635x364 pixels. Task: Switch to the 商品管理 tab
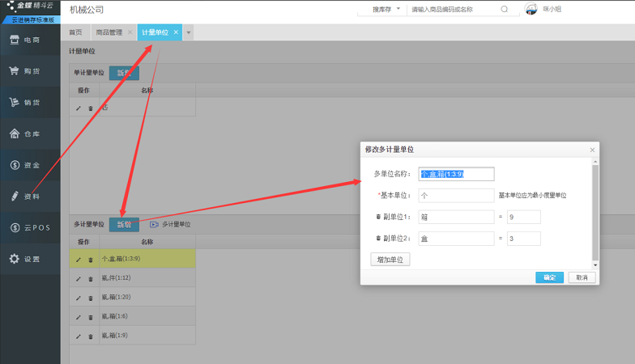(109, 32)
